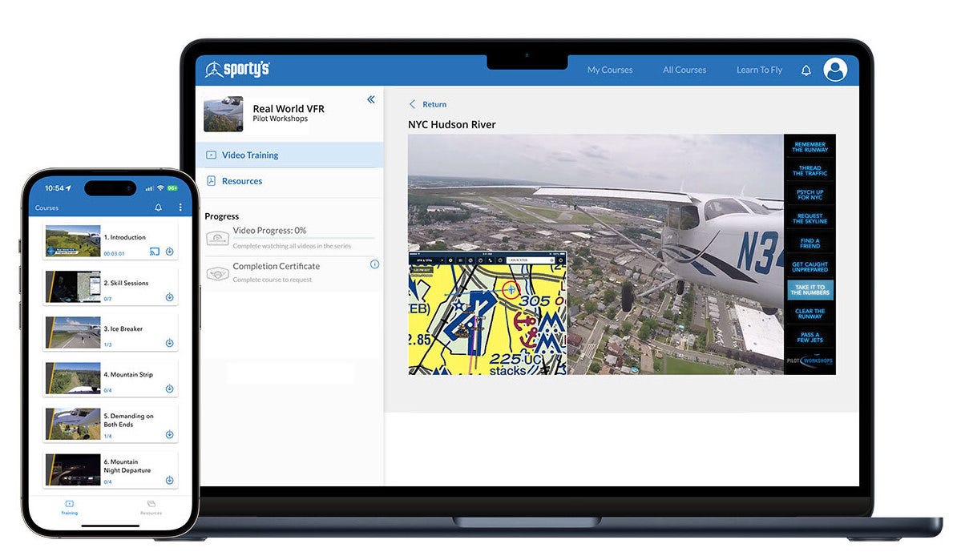This screenshot has height=560, width=957.
Task: Click the Video Progress badge icon
Action: point(217,238)
